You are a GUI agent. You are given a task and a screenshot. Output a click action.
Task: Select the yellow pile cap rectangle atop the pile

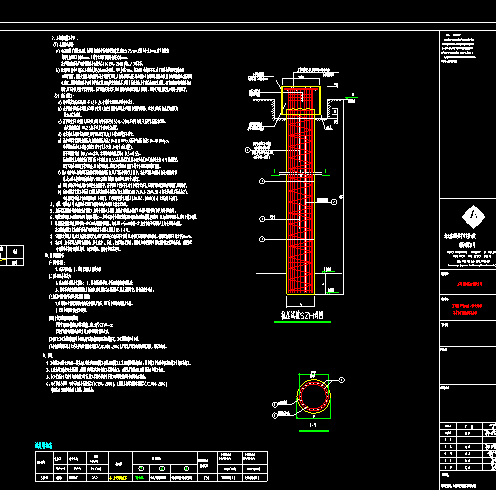point(301,100)
